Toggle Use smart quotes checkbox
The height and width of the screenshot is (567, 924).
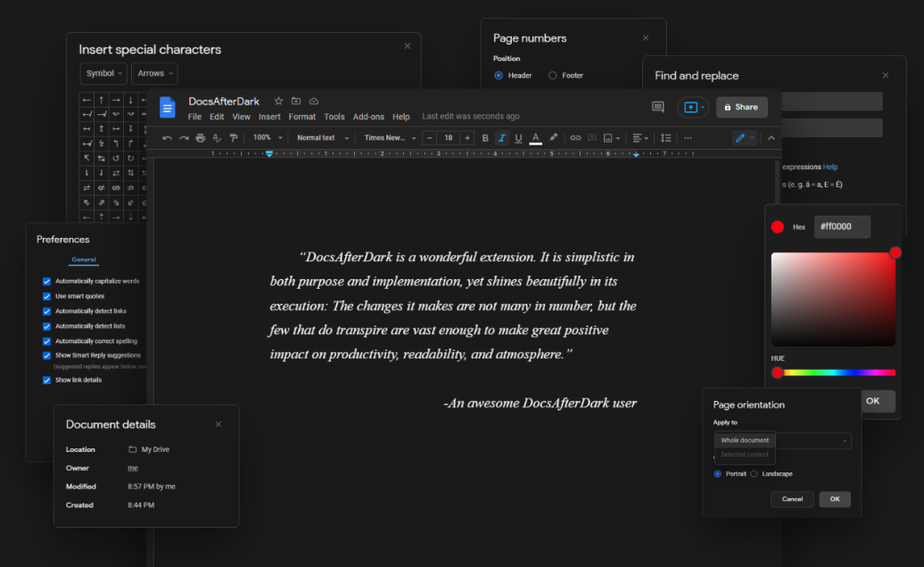pyautogui.click(x=46, y=296)
